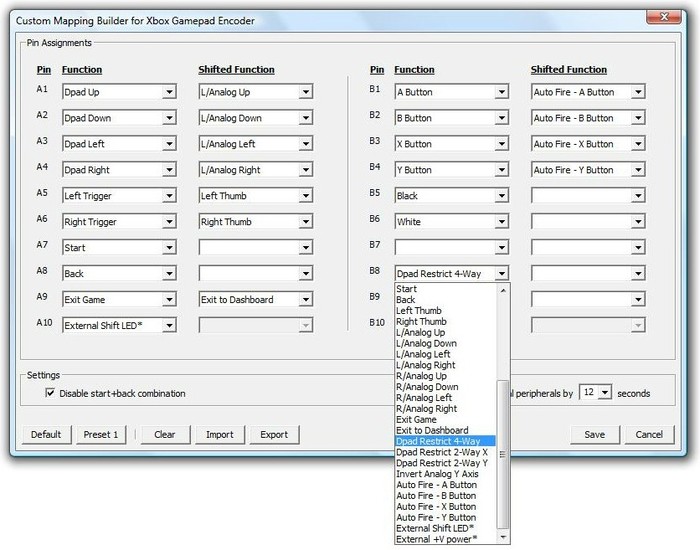The image size is (700, 550).
Task: Open B3 Shifted Function dropdown Auto Fire - X Button
Action: 588,144
